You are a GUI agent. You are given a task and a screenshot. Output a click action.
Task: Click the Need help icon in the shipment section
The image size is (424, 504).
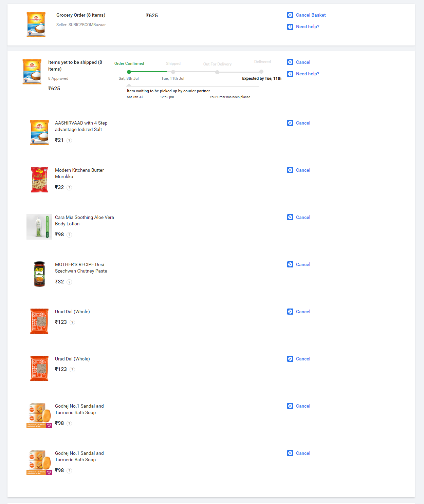(290, 74)
